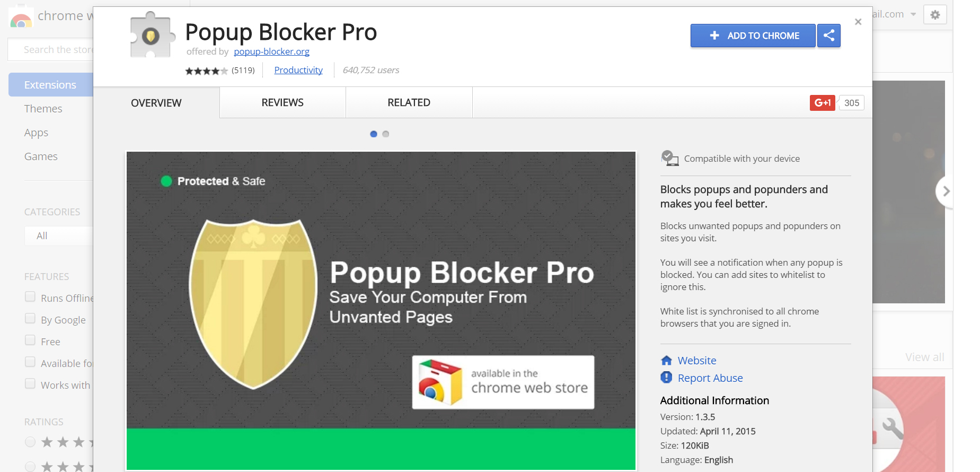Click the Search the store field
The image size is (980, 472).
pos(51,50)
